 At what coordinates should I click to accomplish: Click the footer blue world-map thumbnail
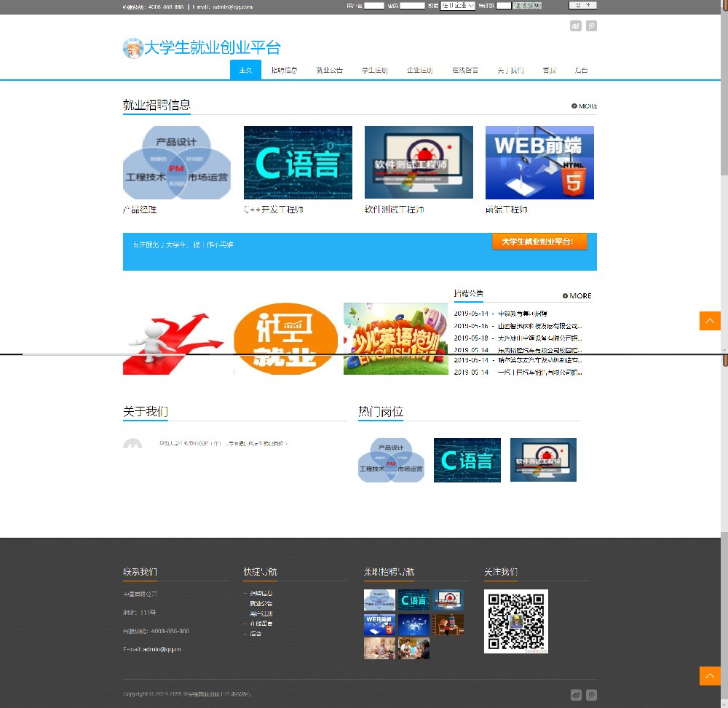tap(414, 624)
